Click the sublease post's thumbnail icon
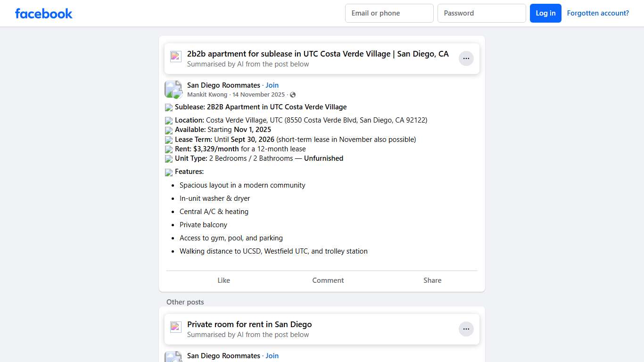Viewport: 644px width, 362px height. coord(175,56)
